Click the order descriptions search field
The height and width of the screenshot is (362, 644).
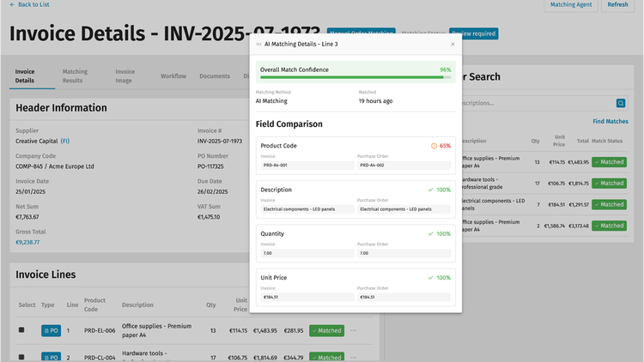pos(538,103)
